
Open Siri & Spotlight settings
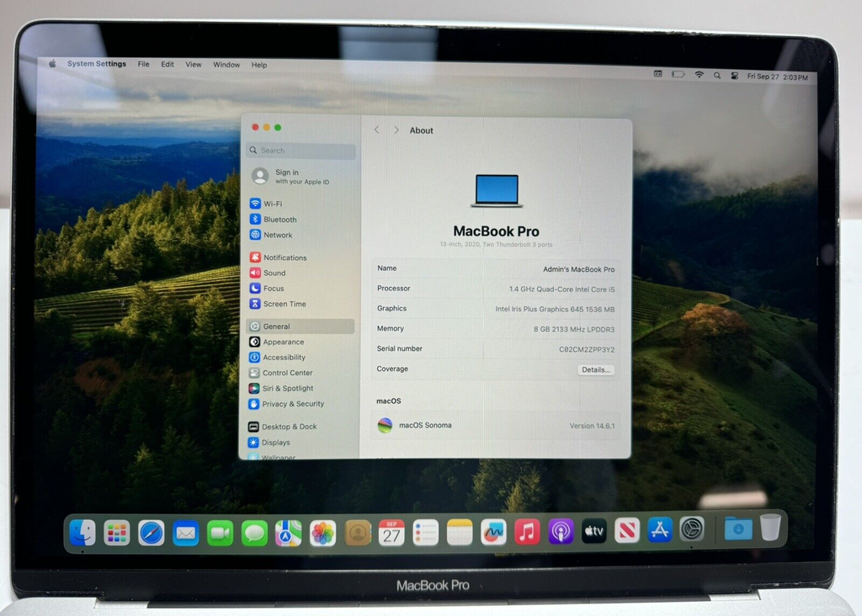point(281,388)
